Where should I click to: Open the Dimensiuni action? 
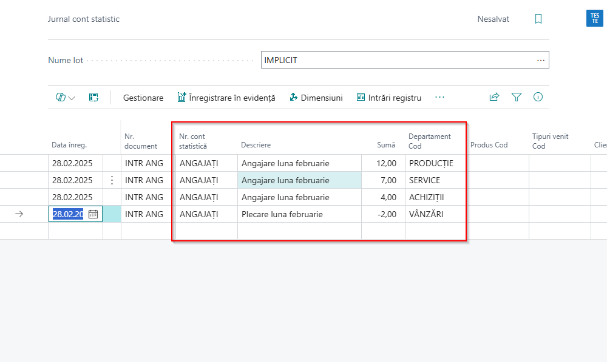[x=316, y=98]
